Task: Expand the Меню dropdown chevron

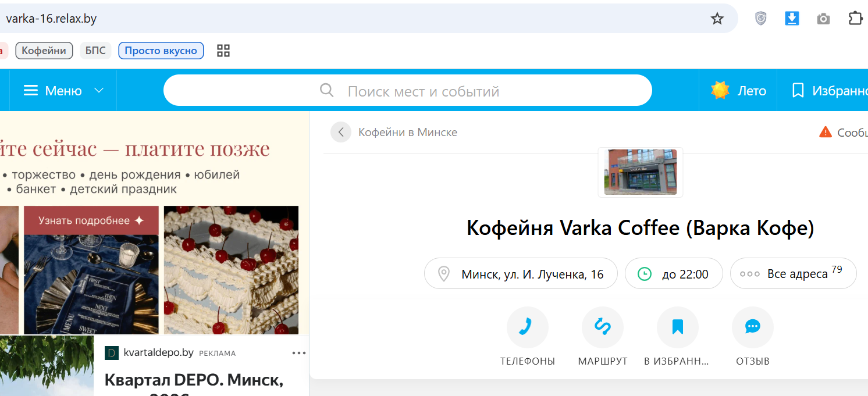Action: tap(99, 91)
